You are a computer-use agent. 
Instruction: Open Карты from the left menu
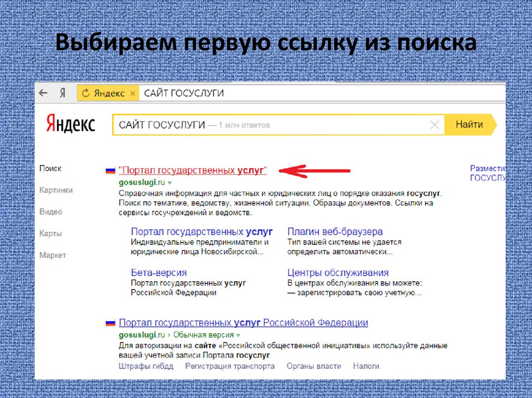pyautogui.click(x=51, y=234)
